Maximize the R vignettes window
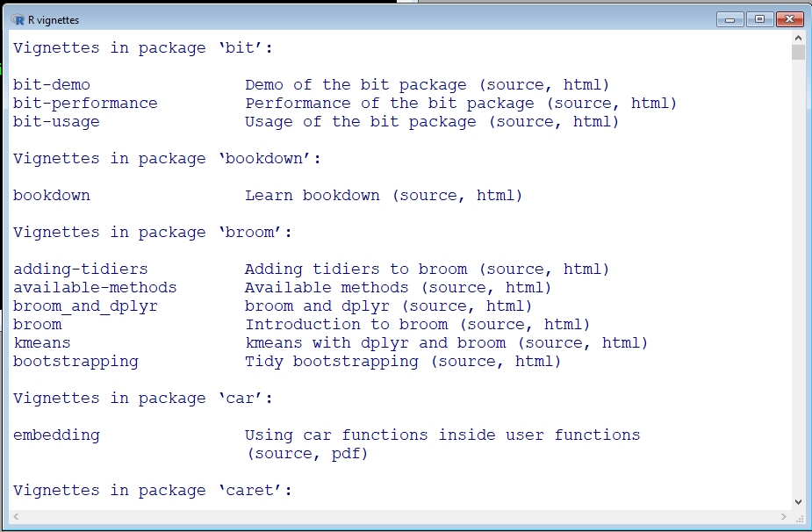Screen dimensions: 812x532 [759, 19]
